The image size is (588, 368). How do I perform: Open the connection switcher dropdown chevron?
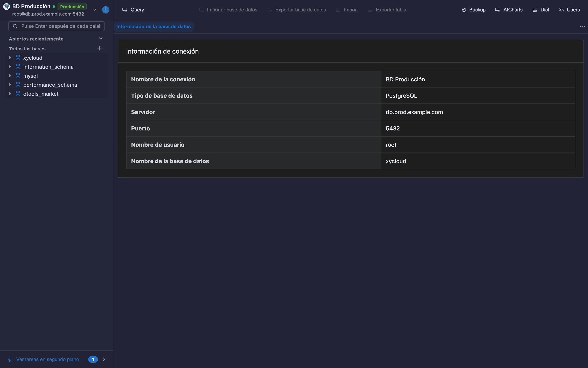pyautogui.click(x=94, y=10)
